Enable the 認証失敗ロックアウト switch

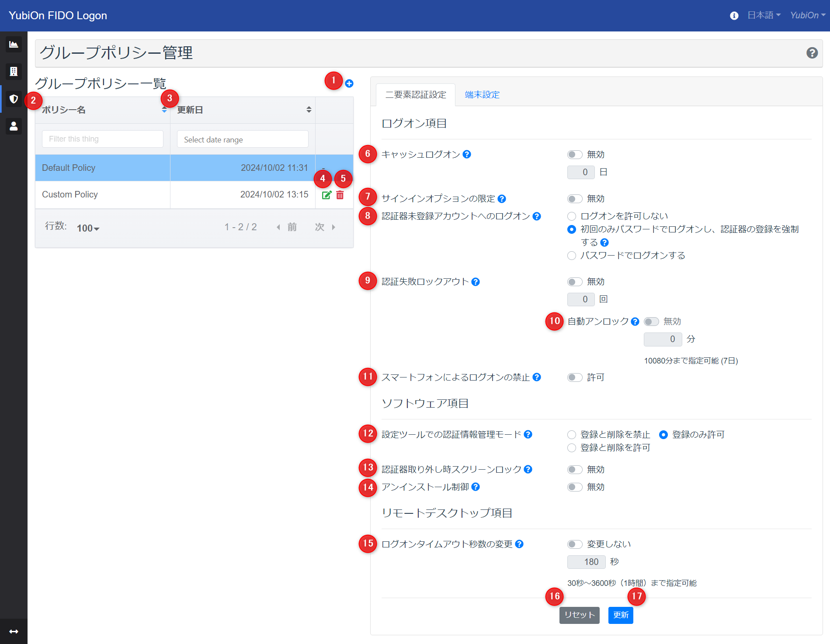[574, 282]
